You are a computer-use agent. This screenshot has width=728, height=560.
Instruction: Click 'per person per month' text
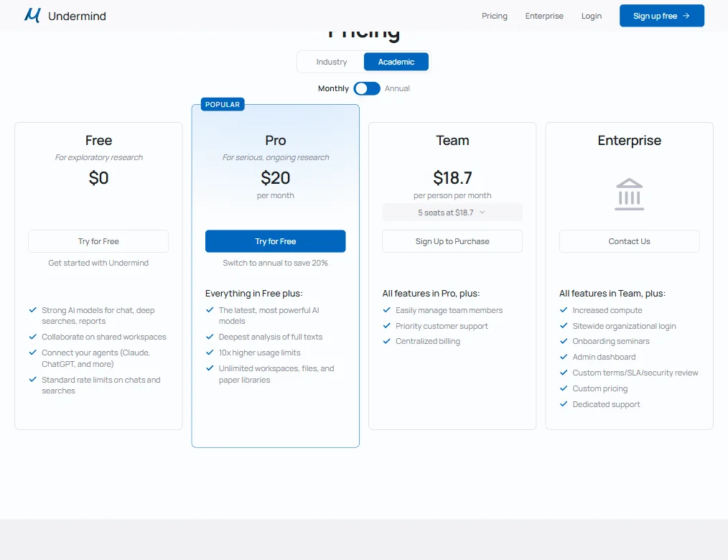(452, 195)
